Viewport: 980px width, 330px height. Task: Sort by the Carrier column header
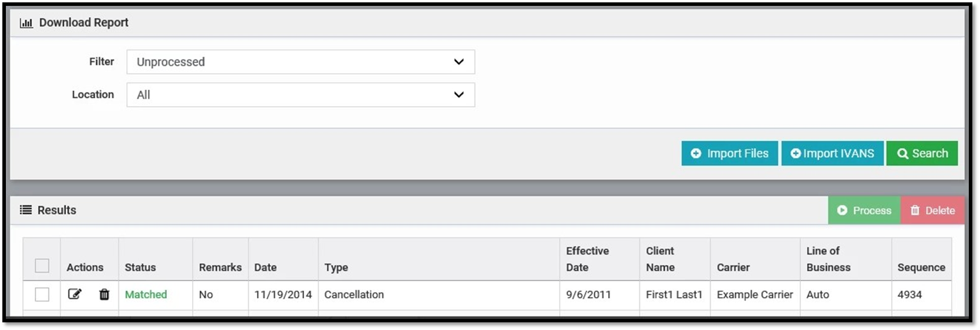[733, 267]
